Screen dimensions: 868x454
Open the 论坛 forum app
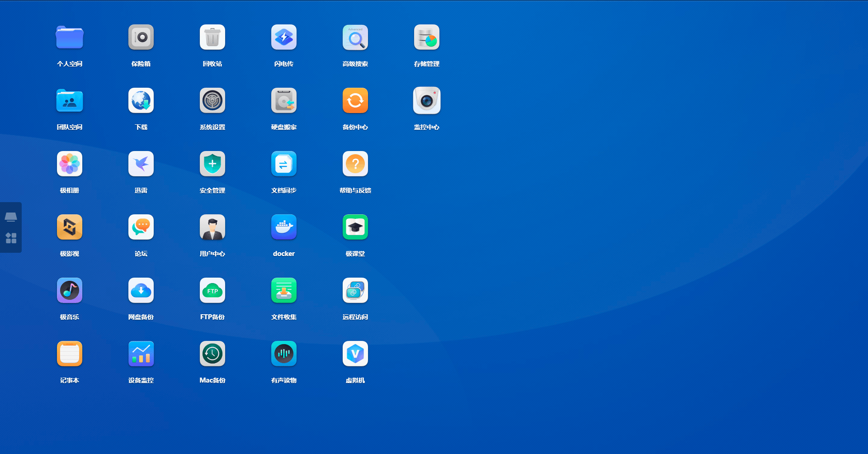(141, 227)
